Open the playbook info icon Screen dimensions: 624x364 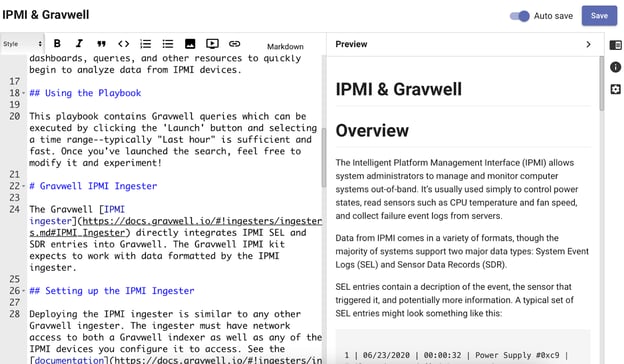[615, 67]
